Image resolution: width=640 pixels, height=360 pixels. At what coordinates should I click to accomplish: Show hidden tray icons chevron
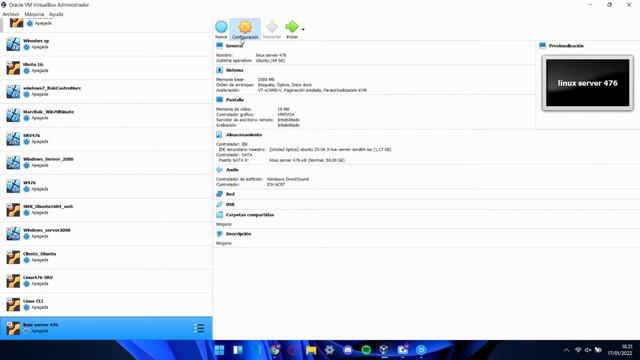566,350
